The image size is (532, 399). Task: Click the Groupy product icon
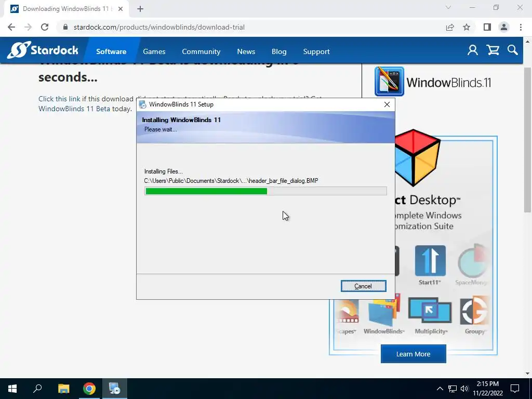(474, 311)
